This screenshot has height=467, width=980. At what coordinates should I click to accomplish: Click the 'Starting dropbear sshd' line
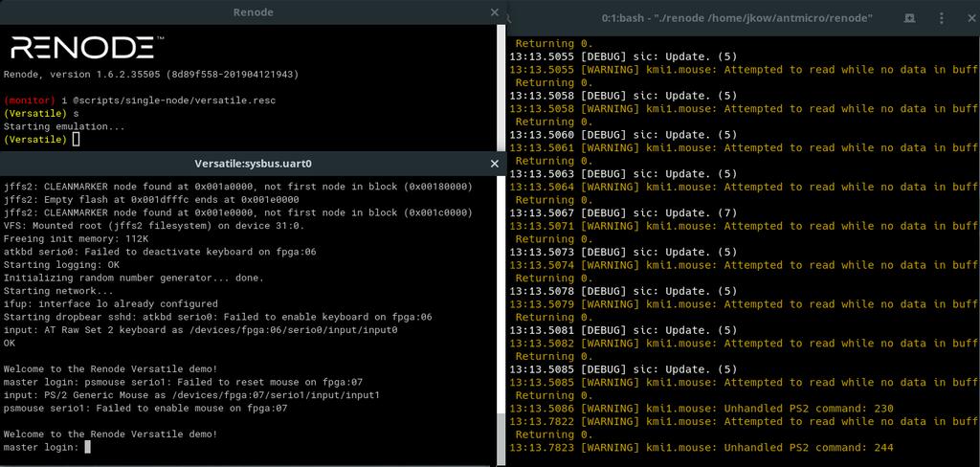pyautogui.click(x=217, y=317)
